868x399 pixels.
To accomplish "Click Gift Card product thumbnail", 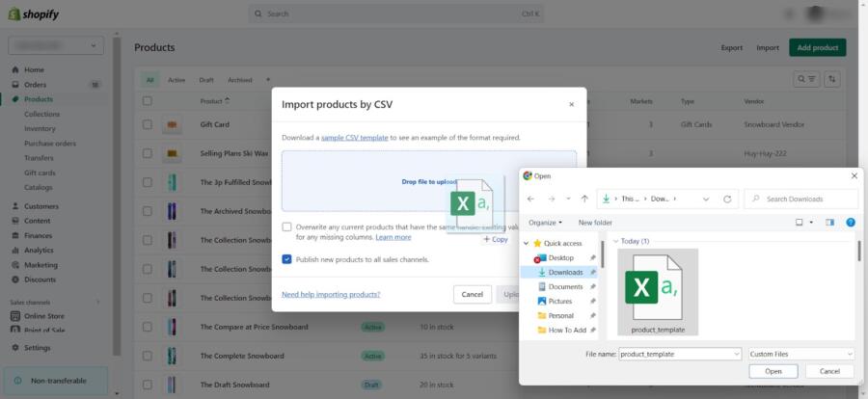I will pos(173,124).
